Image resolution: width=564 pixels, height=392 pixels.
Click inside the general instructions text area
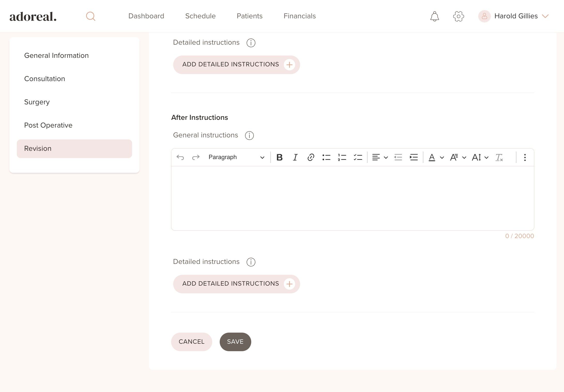click(x=352, y=198)
